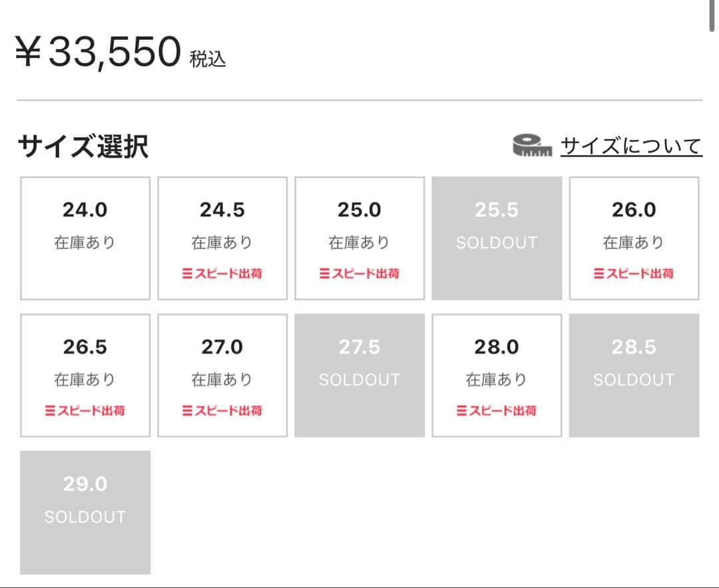Image resolution: width=719 pixels, height=588 pixels.
Task: Select size 28.0 tile
Action: coord(496,374)
